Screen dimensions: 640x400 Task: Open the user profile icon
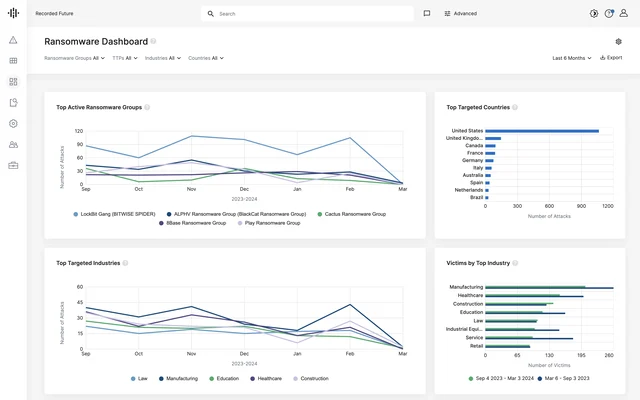(x=623, y=13)
